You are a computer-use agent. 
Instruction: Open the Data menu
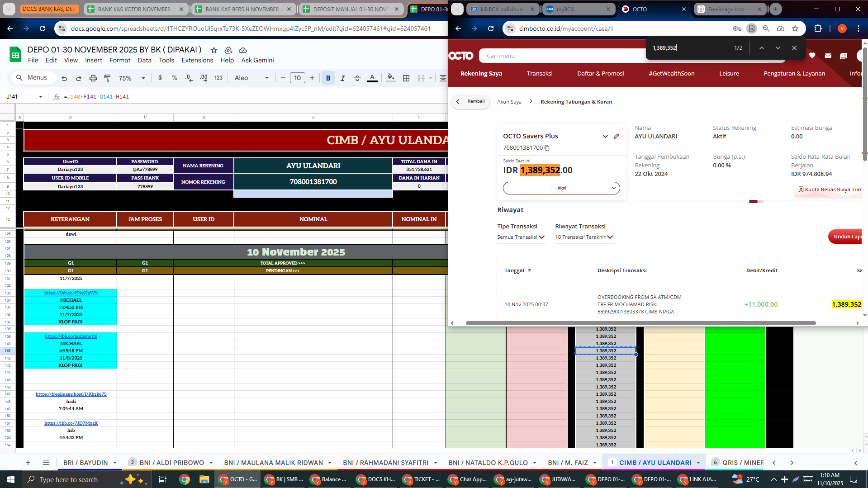click(145, 60)
